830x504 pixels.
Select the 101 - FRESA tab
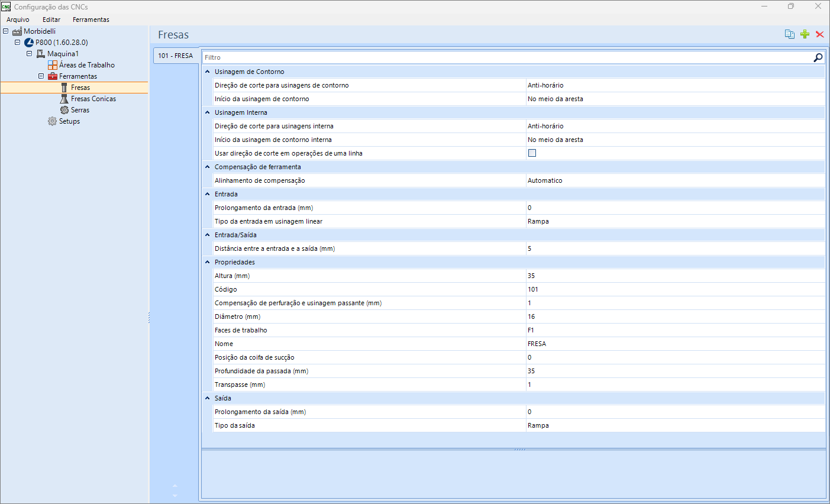pos(176,56)
